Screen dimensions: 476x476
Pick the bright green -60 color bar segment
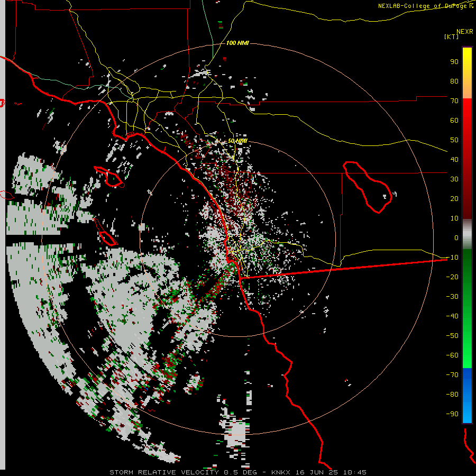click(467, 355)
